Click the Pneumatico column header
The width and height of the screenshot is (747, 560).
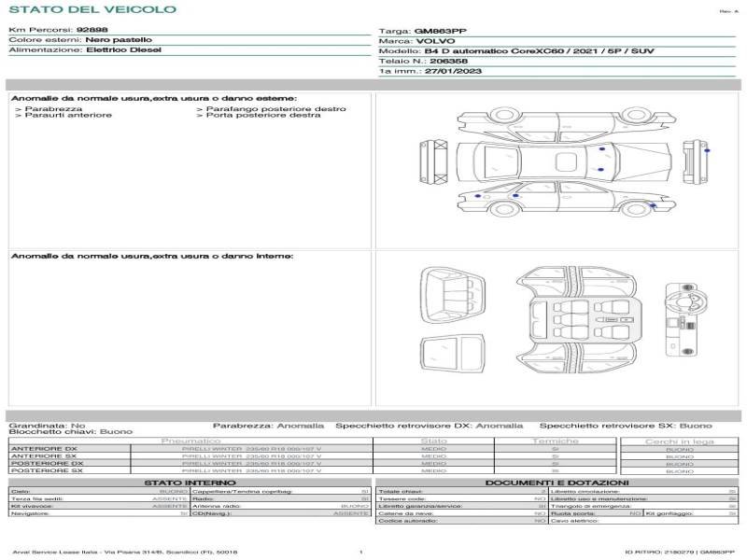point(190,441)
